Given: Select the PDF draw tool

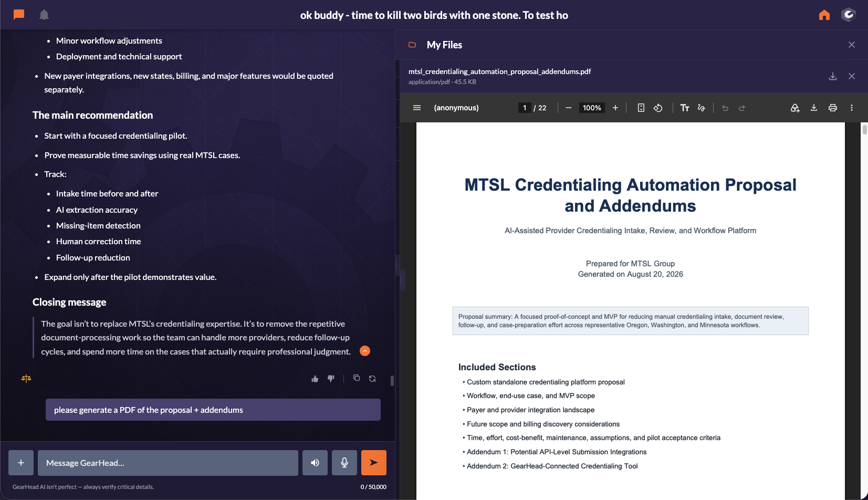Looking at the screenshot, I should click(701, 108).
